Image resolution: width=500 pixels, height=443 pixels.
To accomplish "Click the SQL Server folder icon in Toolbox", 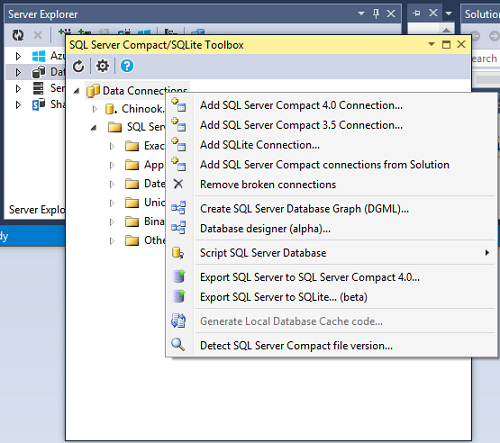I will (x=115, y=127).
